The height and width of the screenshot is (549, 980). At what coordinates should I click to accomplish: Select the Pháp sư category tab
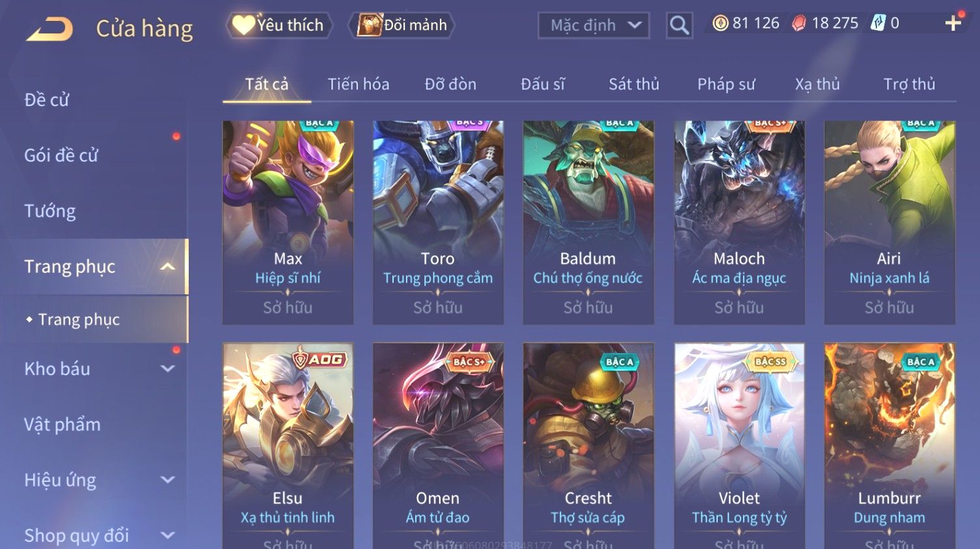tap(726, 84)
